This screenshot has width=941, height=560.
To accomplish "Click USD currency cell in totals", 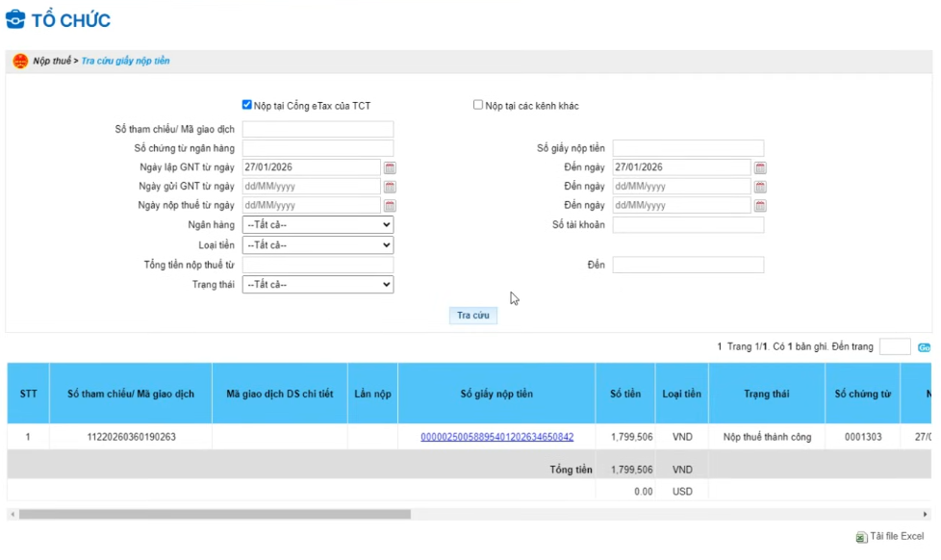I will point(682,491).
